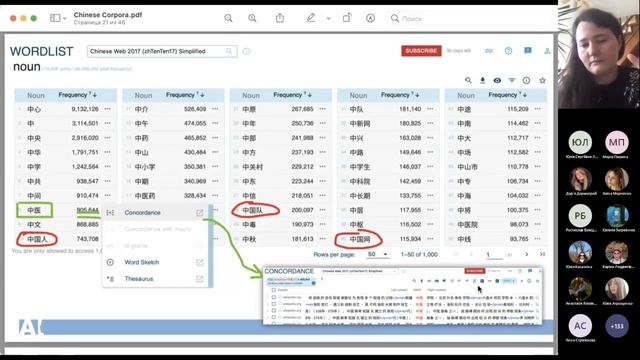Open the filter icon in wordlist toolbar

tap(511, 80)
